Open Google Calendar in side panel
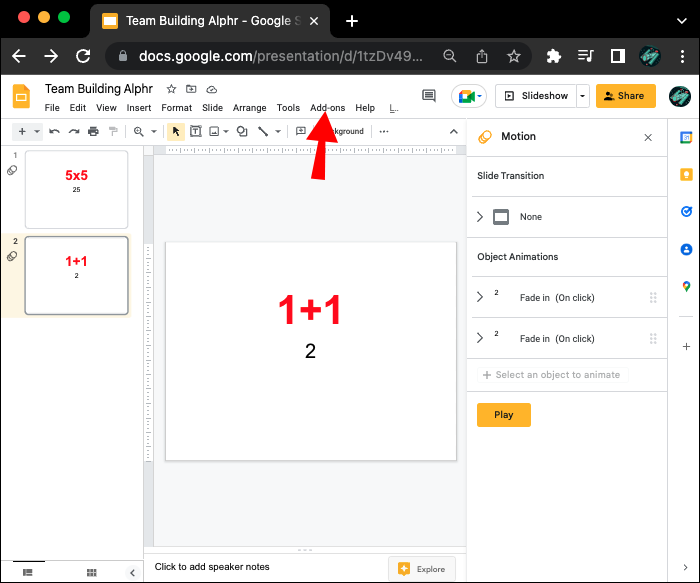700x583 pixels. click(x=686, y=137)
